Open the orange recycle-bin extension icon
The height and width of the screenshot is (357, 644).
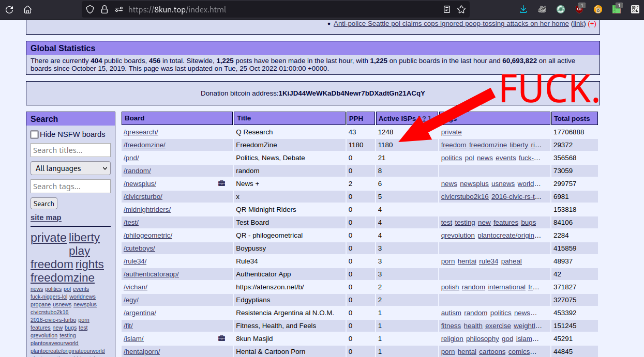(x=598, y=9)
